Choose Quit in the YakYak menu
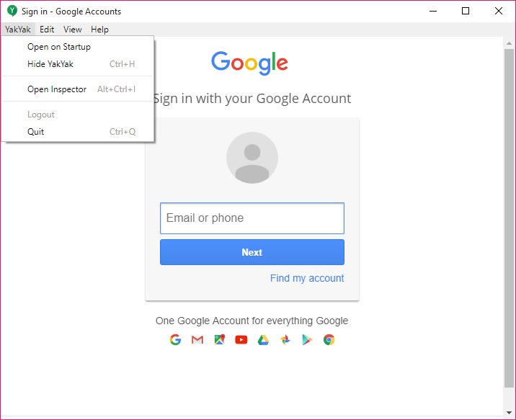 78,132
